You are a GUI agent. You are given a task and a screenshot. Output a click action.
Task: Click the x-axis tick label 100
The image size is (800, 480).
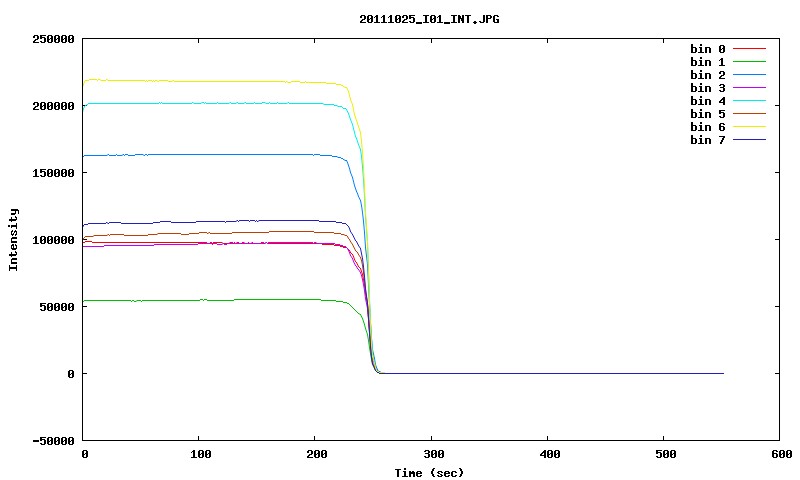click(201, 454)
